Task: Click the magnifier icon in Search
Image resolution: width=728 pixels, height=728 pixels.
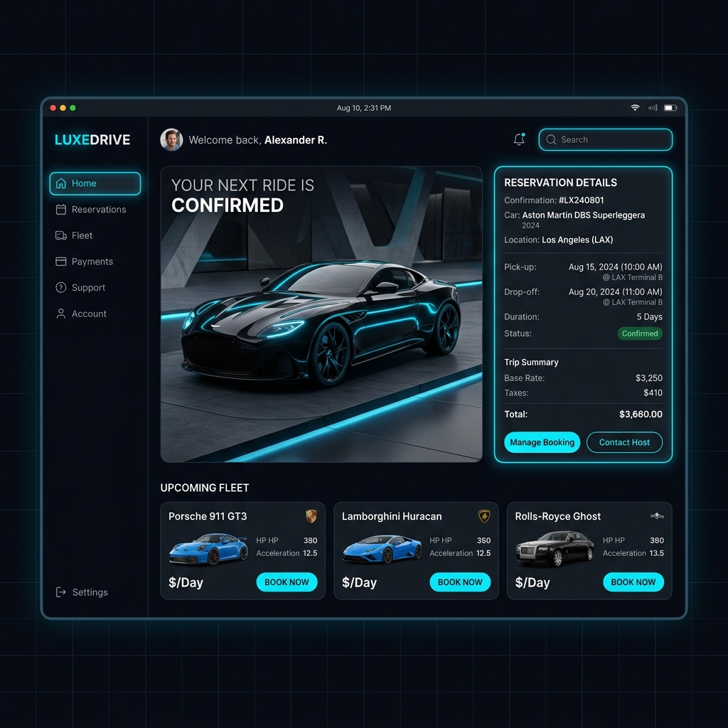Action: [x=551, y=140]
